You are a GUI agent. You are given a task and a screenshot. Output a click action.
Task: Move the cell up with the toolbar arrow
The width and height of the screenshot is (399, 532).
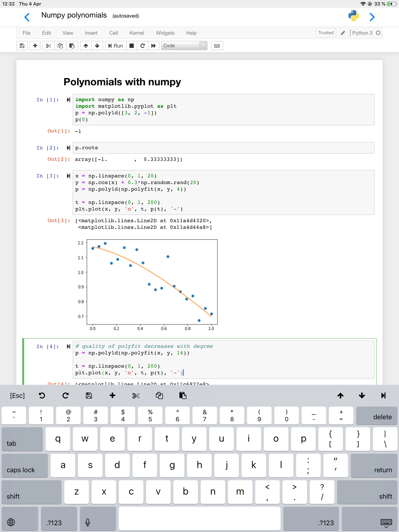point(86,46)
